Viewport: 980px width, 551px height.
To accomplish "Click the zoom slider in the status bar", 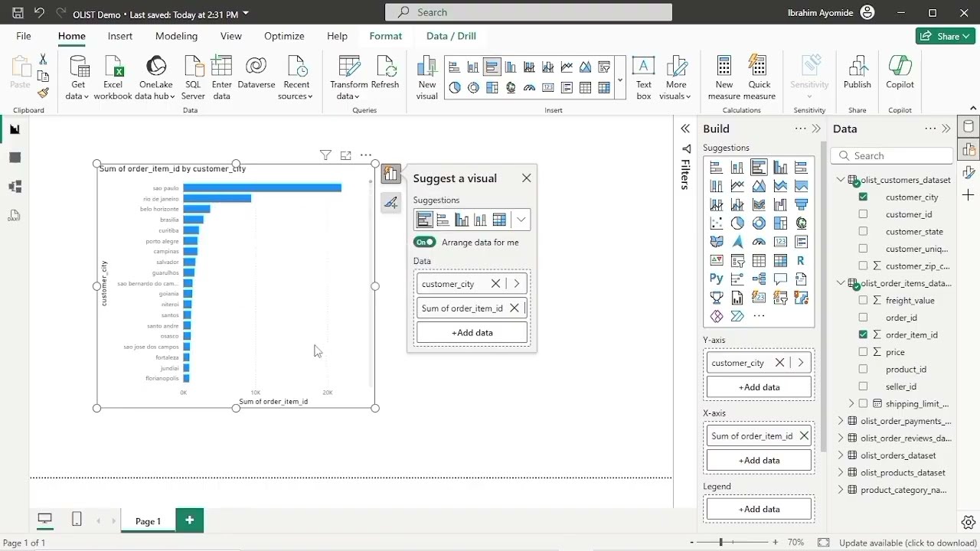I will pyautogui.click(x=733, y=542).
